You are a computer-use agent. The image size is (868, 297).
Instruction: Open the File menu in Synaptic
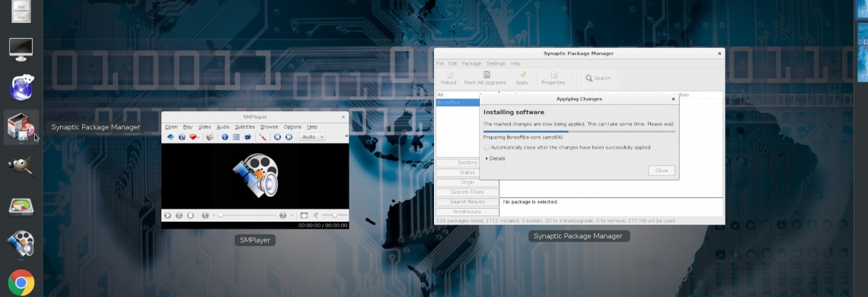(x=439, y=64)
